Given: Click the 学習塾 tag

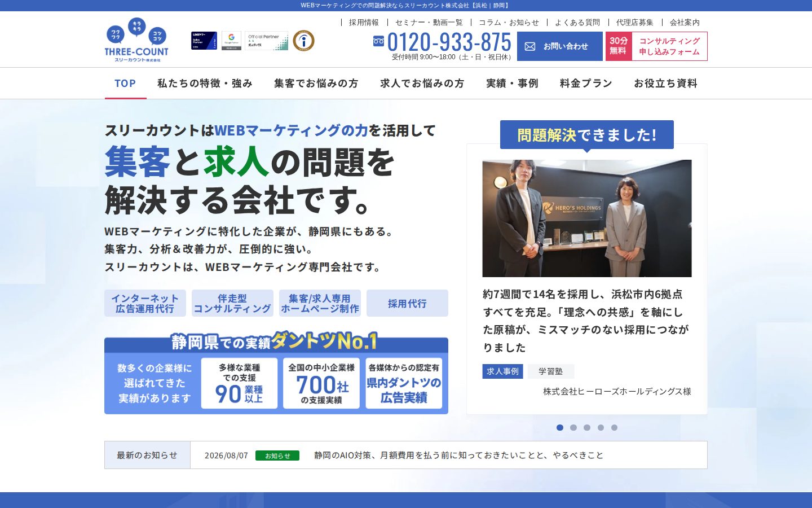Looking at the screenshot, I should coord(550,371).
